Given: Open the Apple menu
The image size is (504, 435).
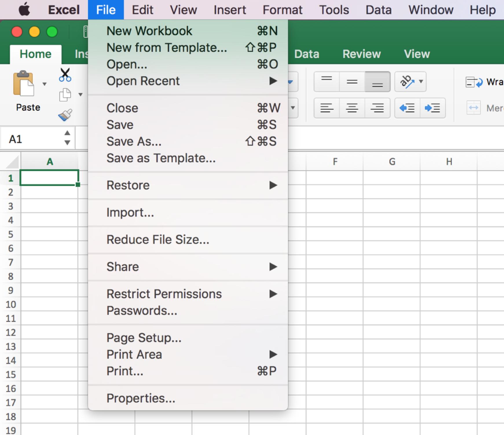Looking at the screenshot, I should tap(24, 10).
